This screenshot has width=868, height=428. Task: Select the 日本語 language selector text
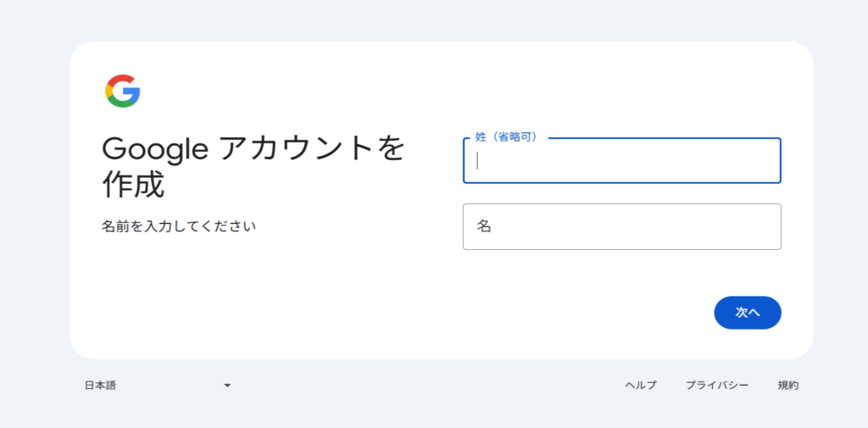point(100,386)
